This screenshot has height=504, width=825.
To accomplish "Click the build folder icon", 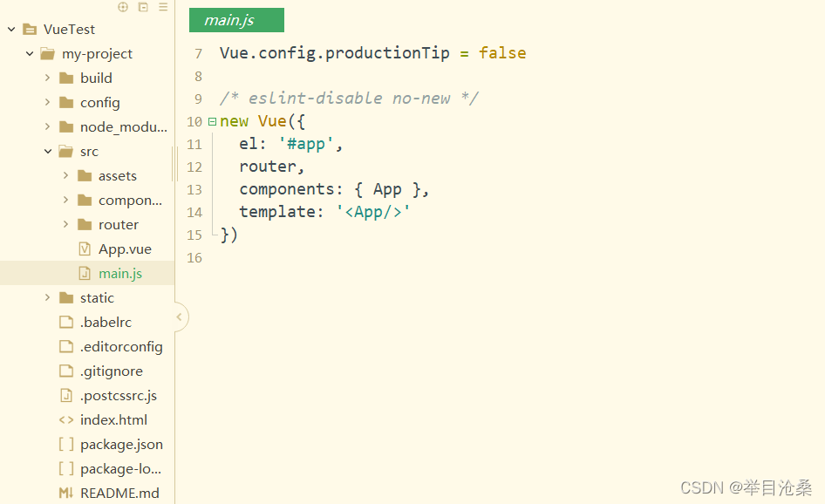I will 66,78.
